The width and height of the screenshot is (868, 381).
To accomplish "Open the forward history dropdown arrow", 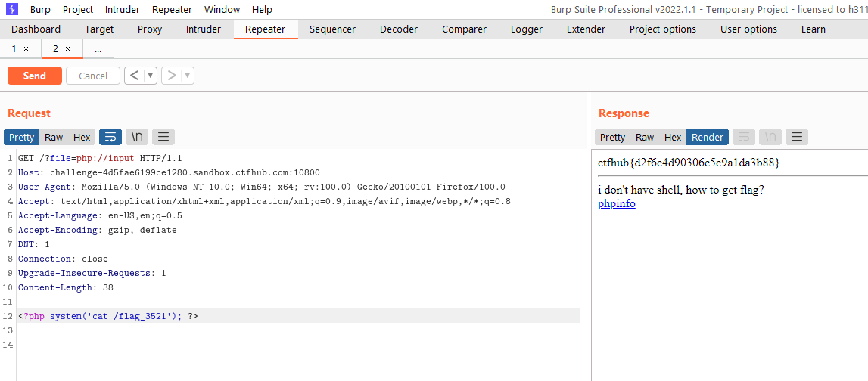I will [188, 76].
